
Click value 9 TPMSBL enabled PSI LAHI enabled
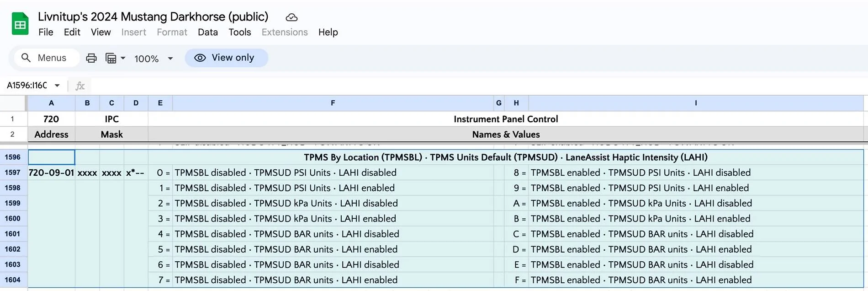pos(696,188)
